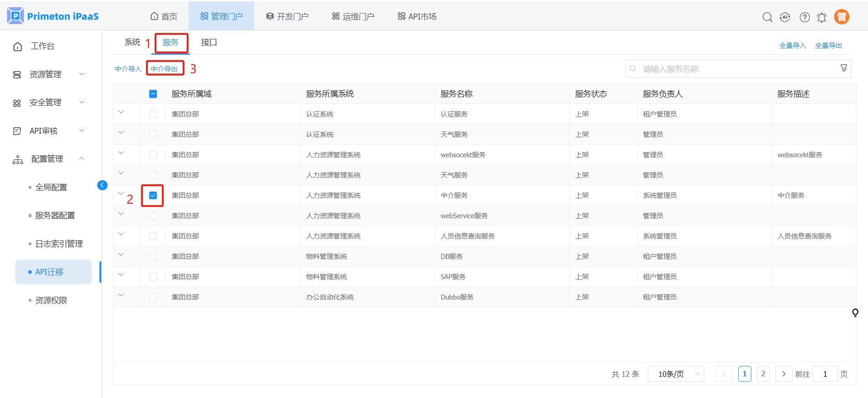The height and width of the screenshot is (398, 868).
Task: Check the Dubbo服务 row checkbox
Action: [x=153, y=297]
